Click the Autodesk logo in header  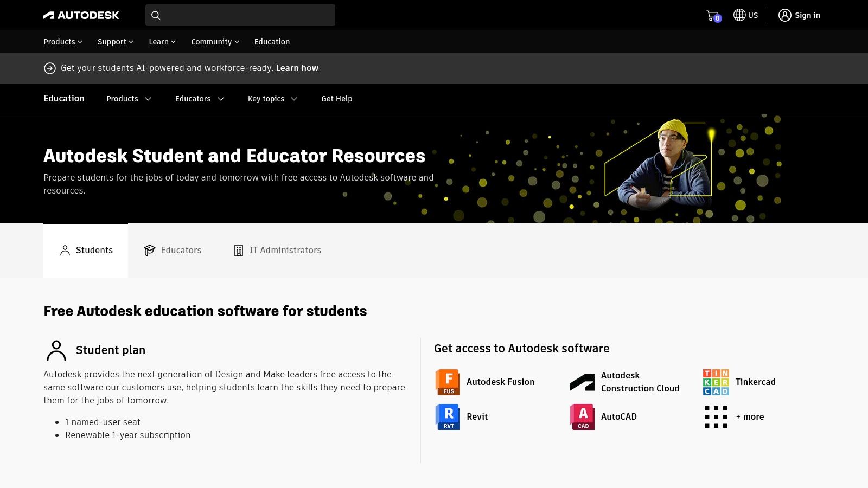pyautogui.click(x=81, y=15)
